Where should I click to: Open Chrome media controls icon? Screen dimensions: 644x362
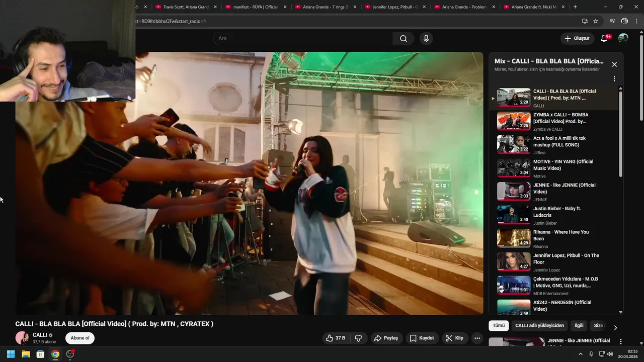(612, 21)
